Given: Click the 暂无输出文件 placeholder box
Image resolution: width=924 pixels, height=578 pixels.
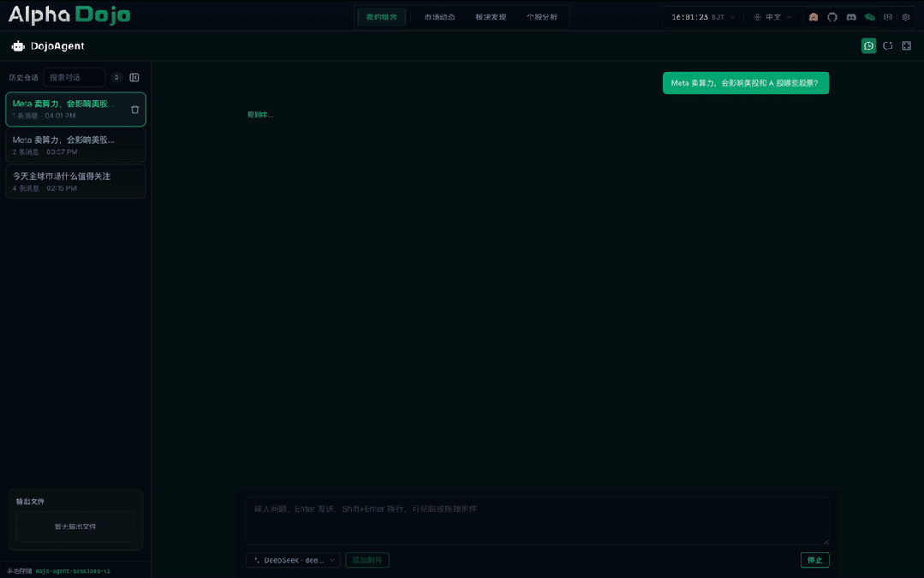Looking at the screenshot, I should point(75,527).
